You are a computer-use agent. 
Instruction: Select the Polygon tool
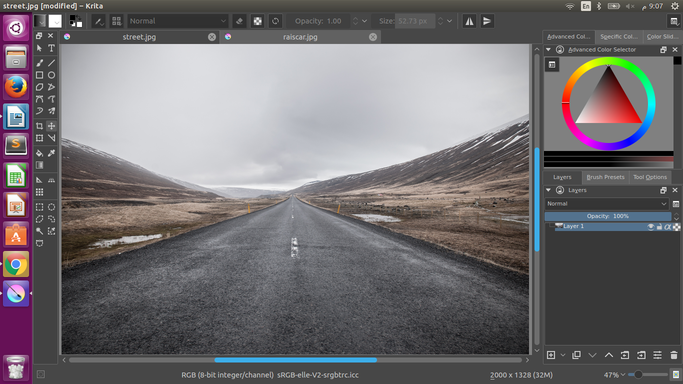tap(39, 87)
